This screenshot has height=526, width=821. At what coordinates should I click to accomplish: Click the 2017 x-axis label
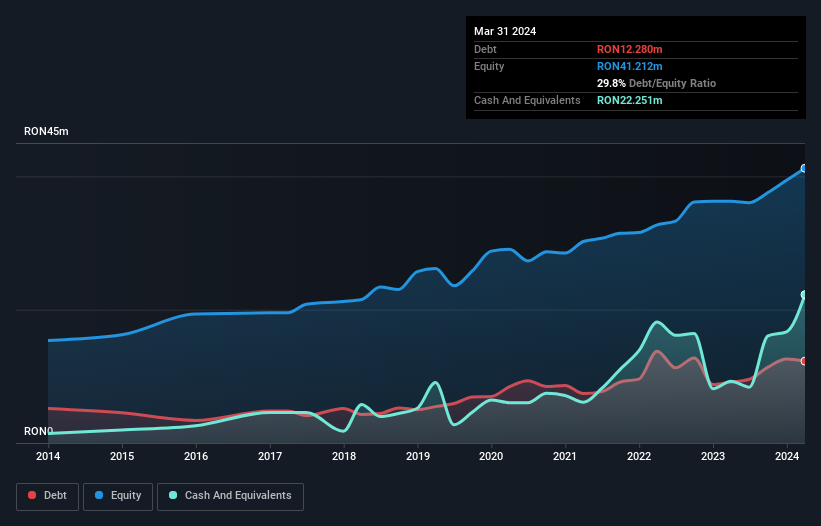270,456
